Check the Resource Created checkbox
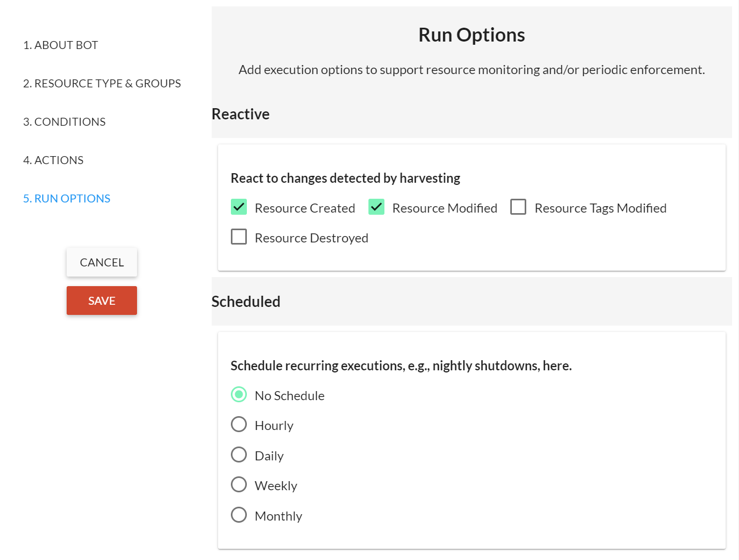 click(239, 207)
